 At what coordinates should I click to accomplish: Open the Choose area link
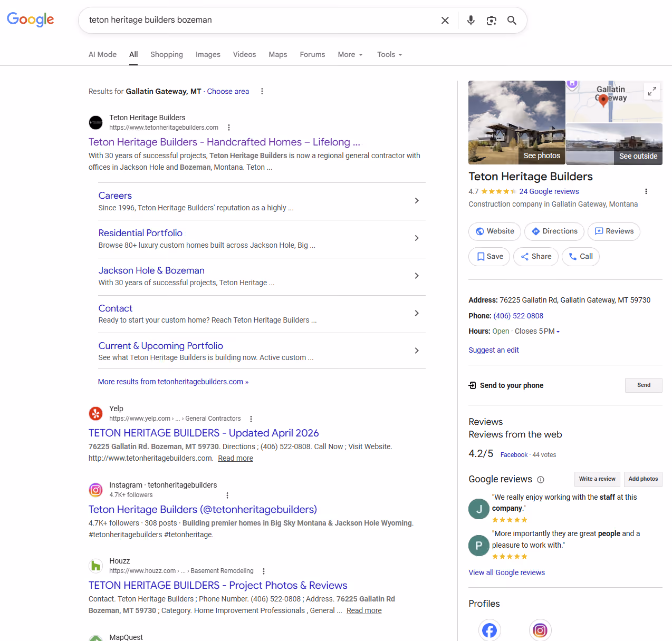[228, 91]
